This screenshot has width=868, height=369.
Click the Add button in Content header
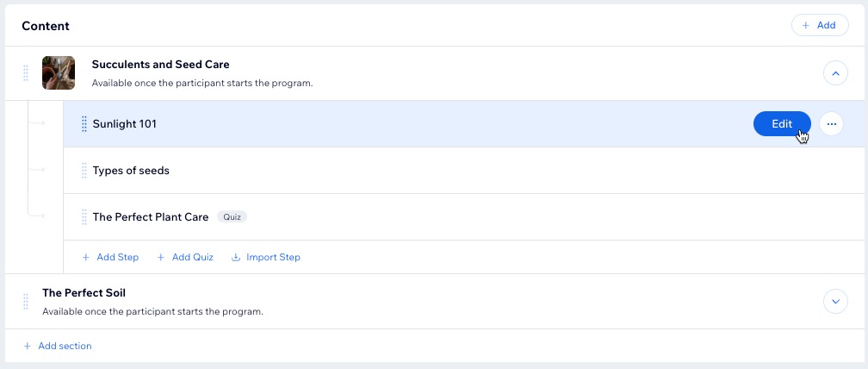[820, 26]
